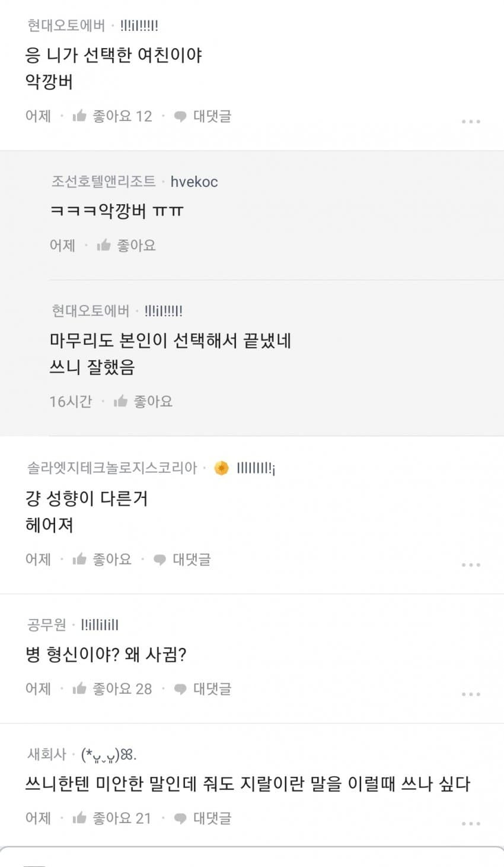Open the hvekoc user profile
The width and height of the screenshot is (504, 867).
coord(194,182)
